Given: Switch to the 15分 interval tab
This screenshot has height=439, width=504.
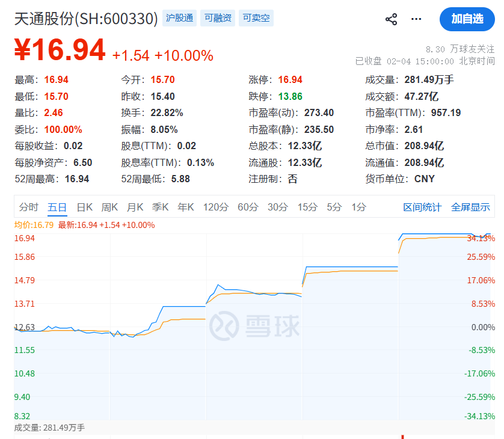Looking at the screenshot, I should coord(307,207).
